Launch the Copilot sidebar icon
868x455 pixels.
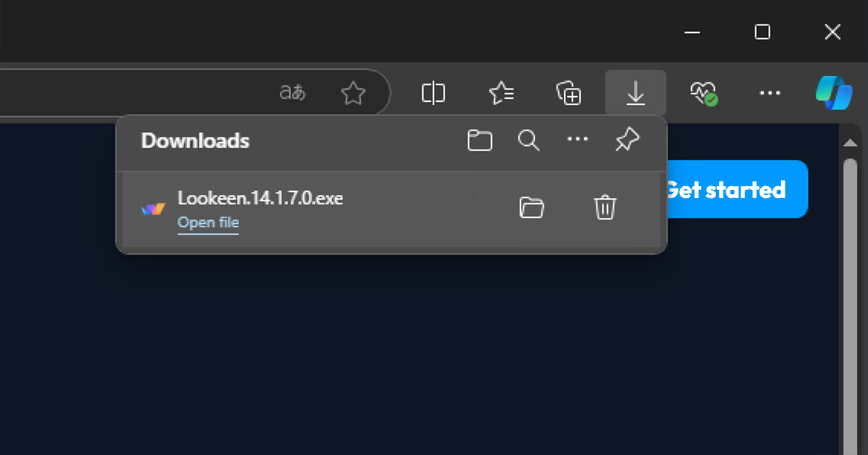tap(834, 93)
